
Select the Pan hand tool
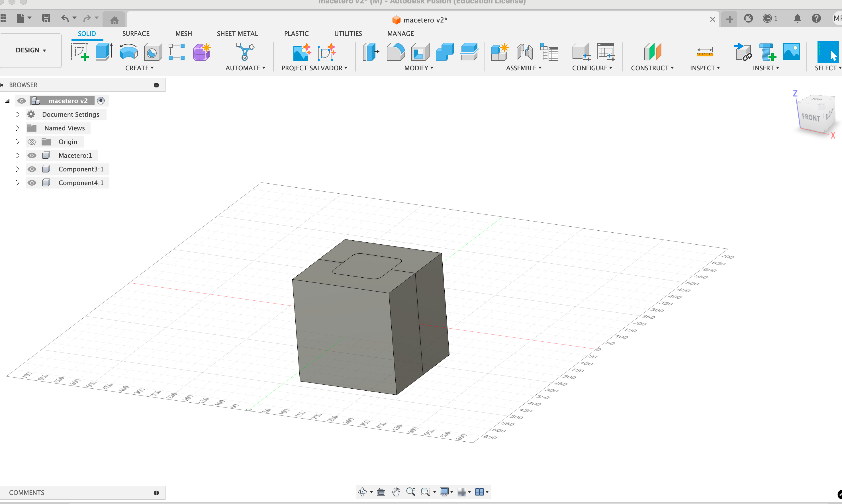click(396, 492)
